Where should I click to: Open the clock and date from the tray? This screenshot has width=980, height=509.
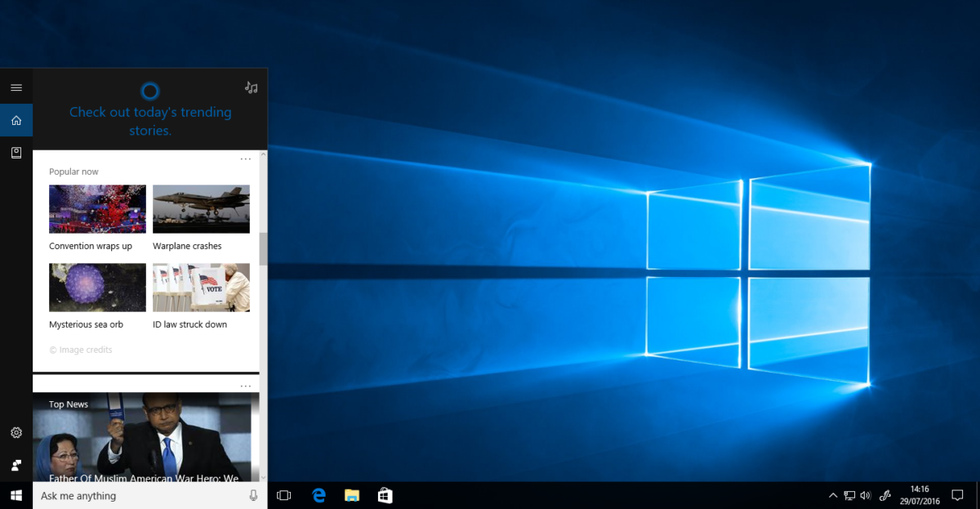tap(920, 495)
